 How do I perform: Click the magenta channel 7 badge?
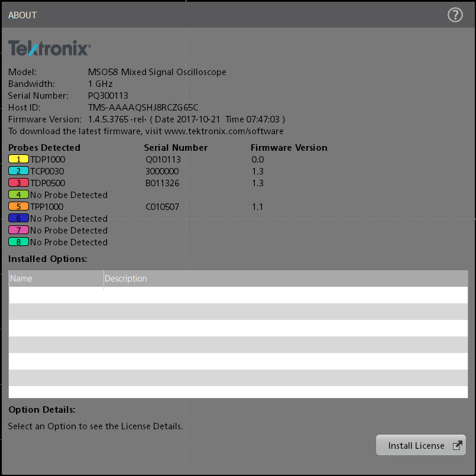click(x=17, y=230)
